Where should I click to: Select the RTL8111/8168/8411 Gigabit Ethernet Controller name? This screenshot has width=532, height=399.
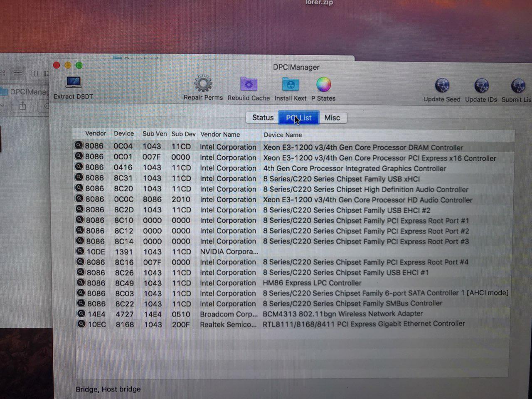(364, 323)
